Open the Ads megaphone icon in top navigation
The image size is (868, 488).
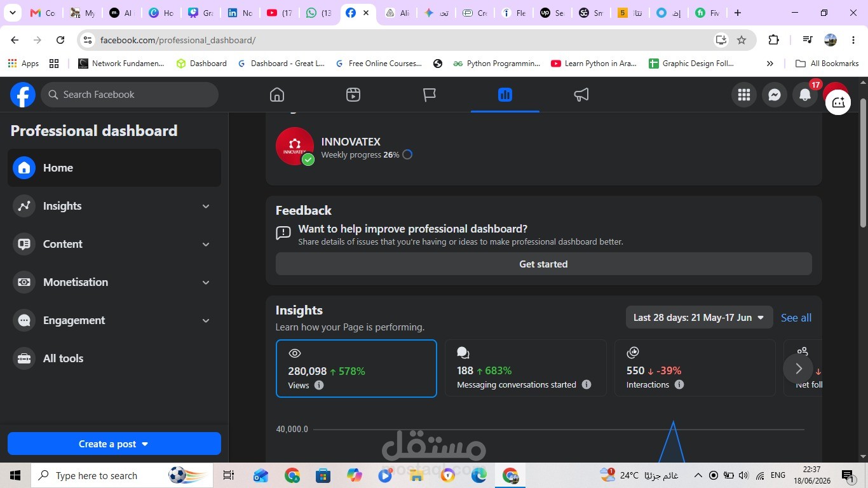[x=581, y=95]
